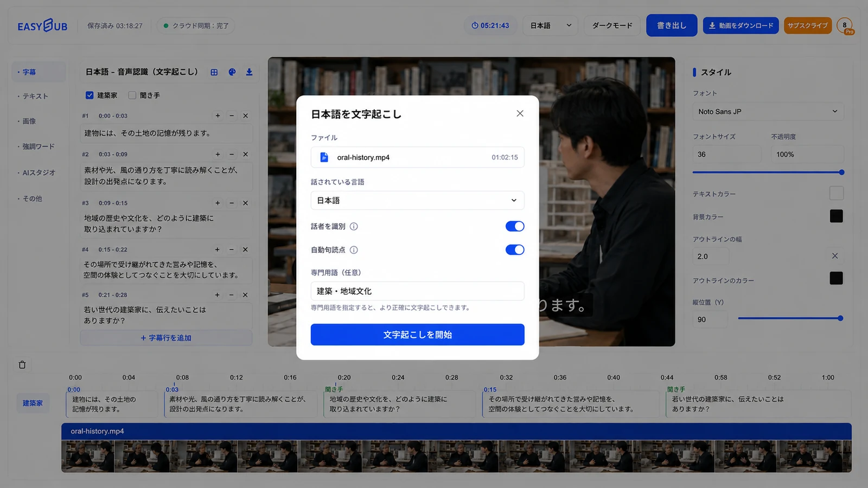Click the 背景カラー black swatch
Screen dimensions: 868x488
click(x=837, y=216)
